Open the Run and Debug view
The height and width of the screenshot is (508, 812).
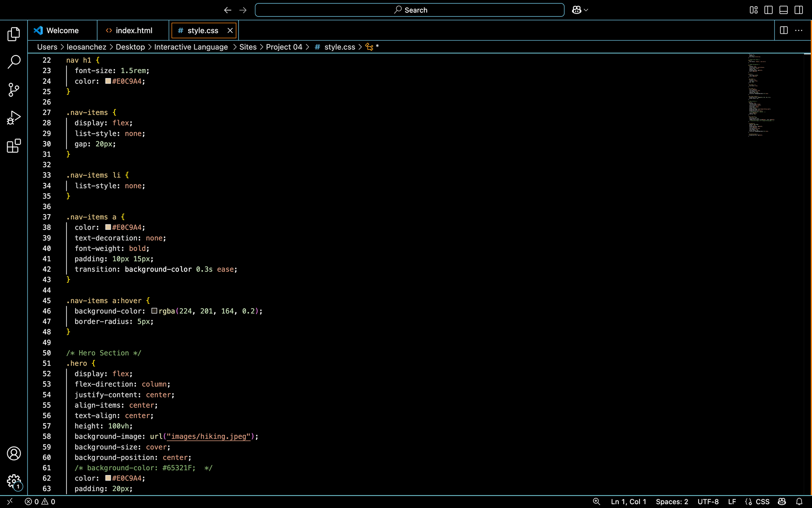click(14, 118)
